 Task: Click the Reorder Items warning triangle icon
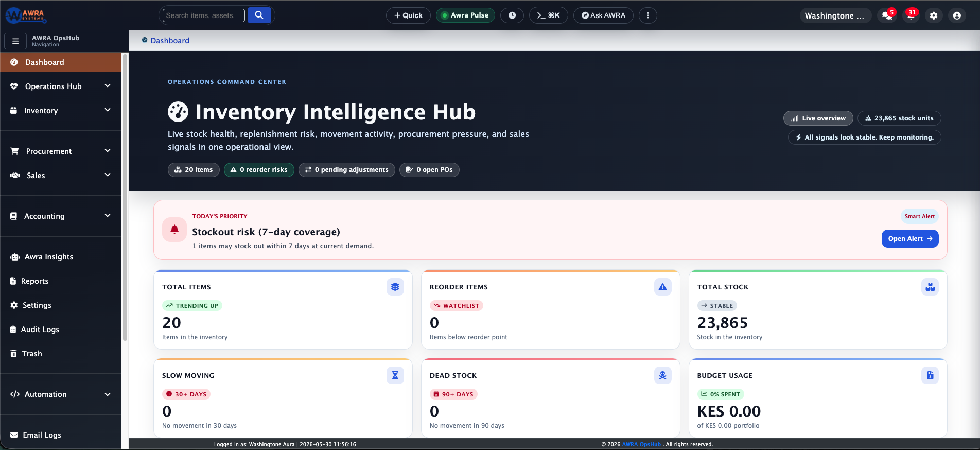point(662,287)
